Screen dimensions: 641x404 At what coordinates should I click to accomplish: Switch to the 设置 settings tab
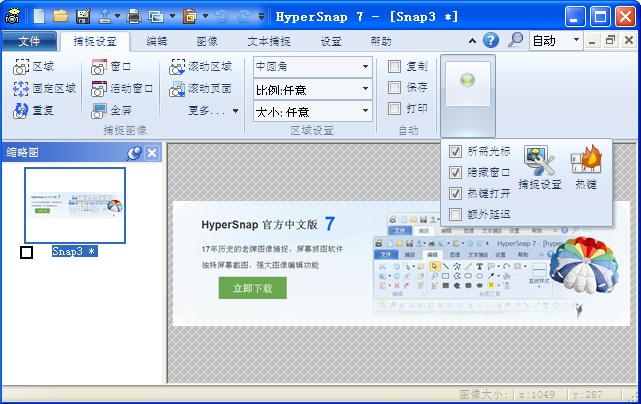click(x=331, y=41)
